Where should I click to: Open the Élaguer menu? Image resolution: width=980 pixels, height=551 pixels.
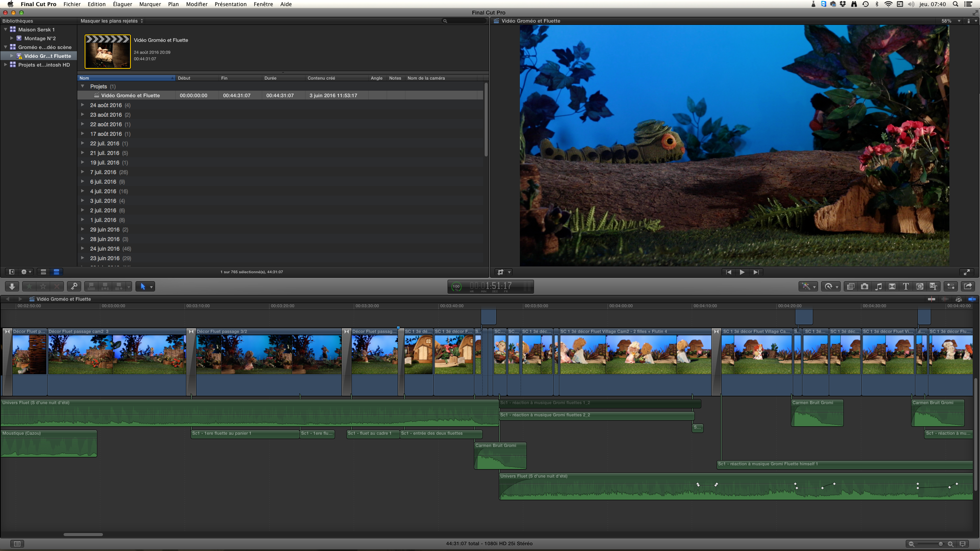coord(122,4)
